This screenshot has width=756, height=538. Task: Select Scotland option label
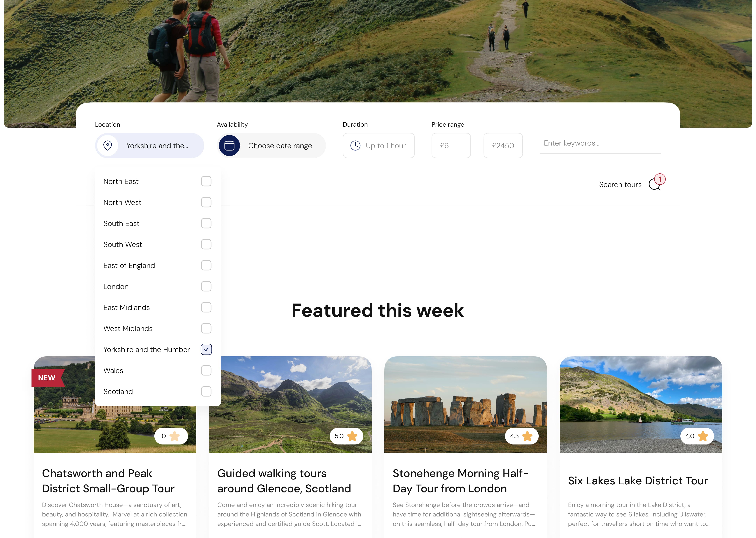tap(118, 392)
